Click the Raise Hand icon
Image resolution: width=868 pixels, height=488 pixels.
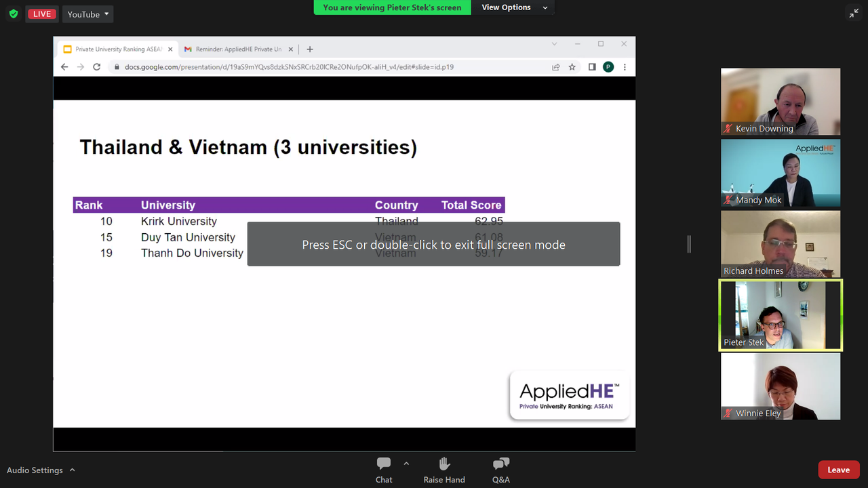443,469
